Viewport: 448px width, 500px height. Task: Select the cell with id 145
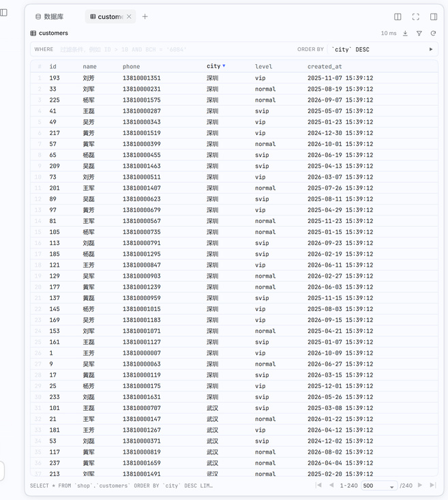click(55, 309)
